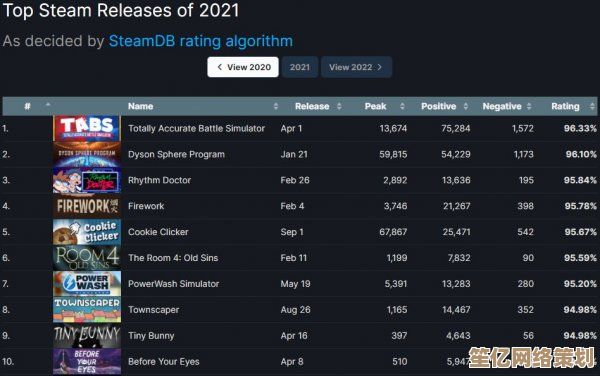Viewport: 600px width, 376px height.
Task: Open the PowerWash Simulator thumbnail
Action: point(87,284)
